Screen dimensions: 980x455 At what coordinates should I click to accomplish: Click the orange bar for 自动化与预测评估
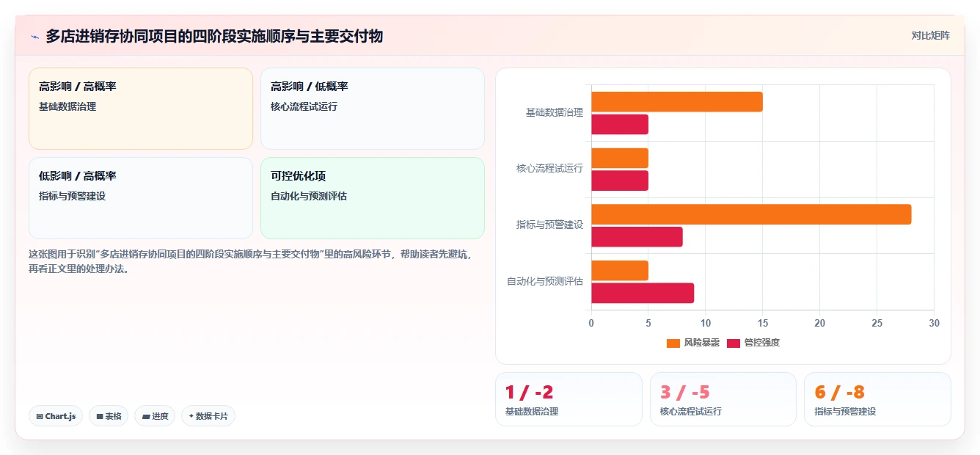click(620, 270)
